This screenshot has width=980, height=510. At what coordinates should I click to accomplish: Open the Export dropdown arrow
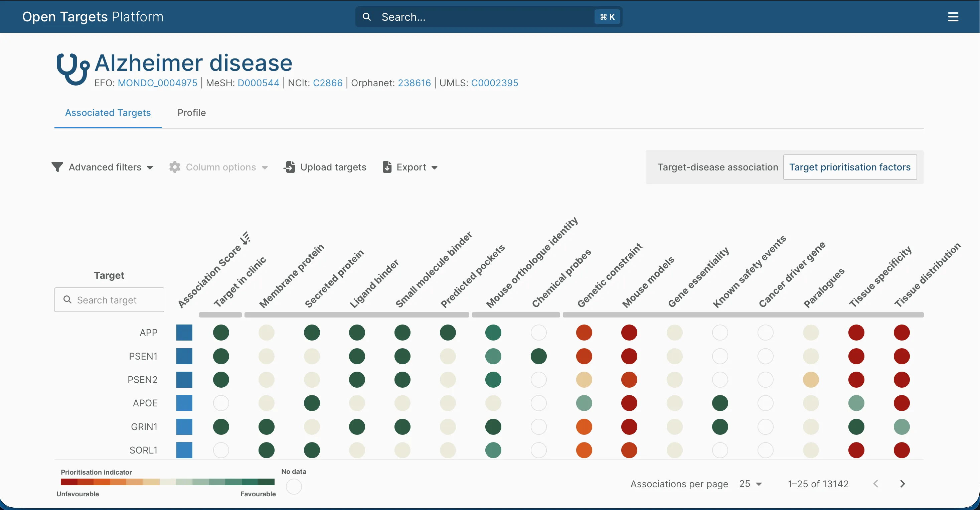click(435, 167)
